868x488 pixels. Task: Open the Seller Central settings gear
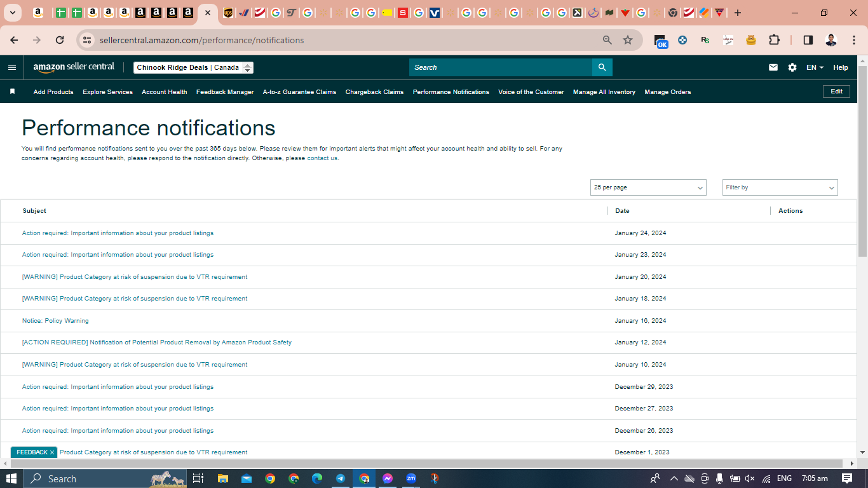click(x=792, y=67)
